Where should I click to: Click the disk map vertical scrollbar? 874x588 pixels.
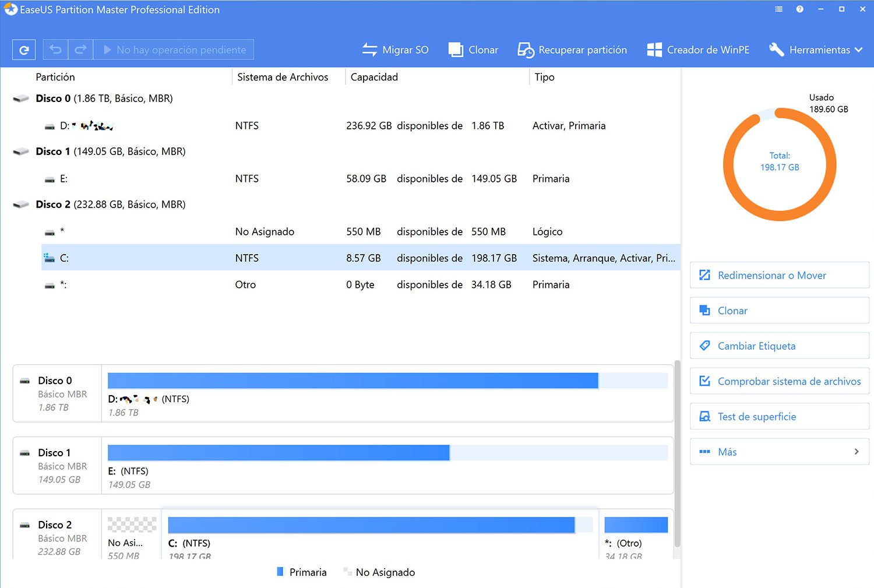(677, 455)
